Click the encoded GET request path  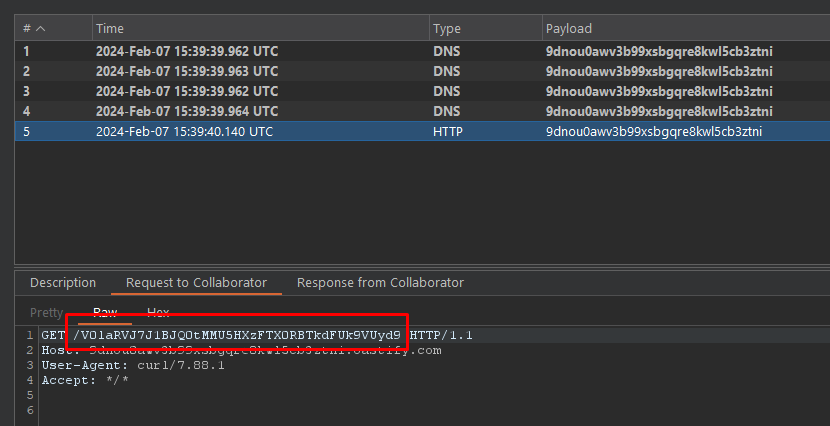point(237,335)
